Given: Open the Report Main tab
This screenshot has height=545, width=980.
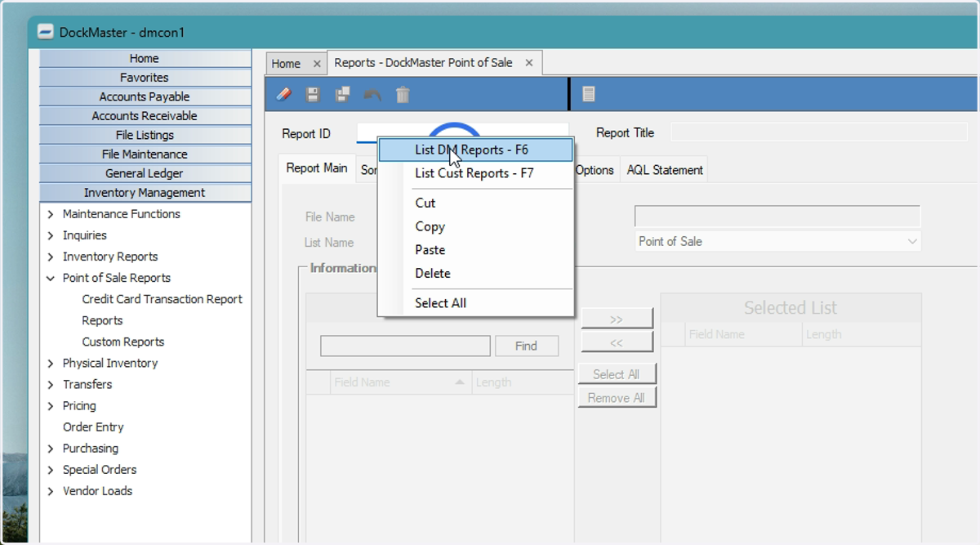Looking at the screenshot, I should coord(317,168).
